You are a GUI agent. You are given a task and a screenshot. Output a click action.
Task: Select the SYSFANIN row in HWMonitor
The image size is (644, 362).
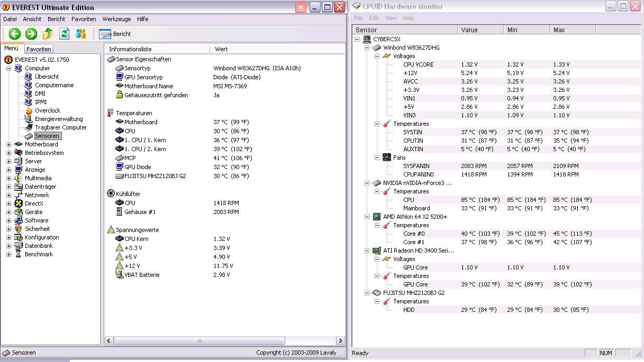[497, 166]
